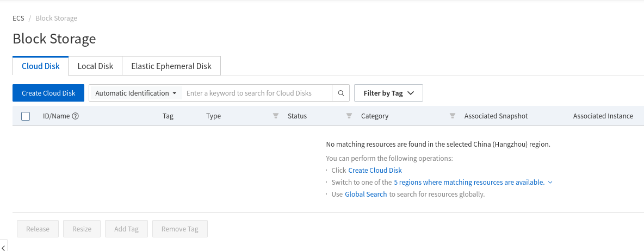644x251 pixels.
Task: Click the left arrow at the bottom-left corner
Action: (x=3, y=247)
